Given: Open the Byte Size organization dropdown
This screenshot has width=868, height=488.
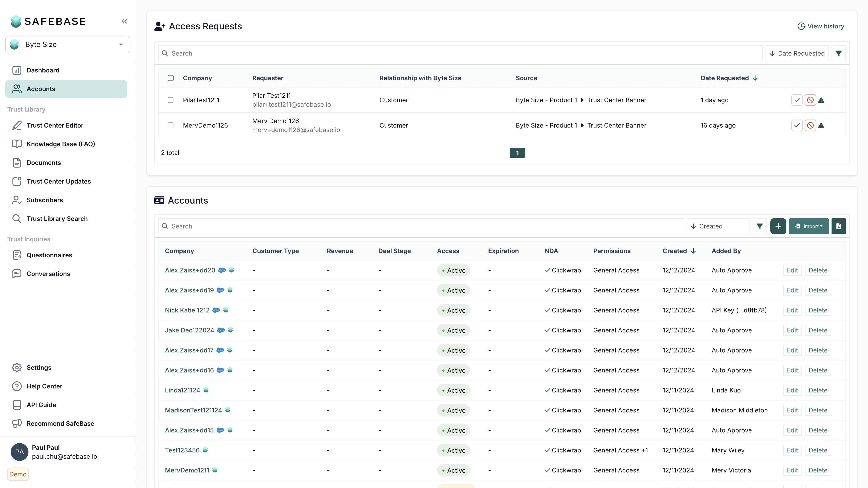Looking at the screenshot, I should click(x=68, y=44).
